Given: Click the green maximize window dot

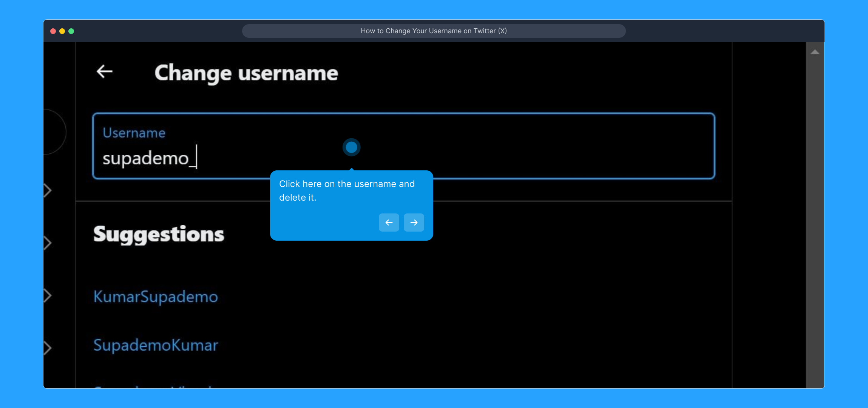Looking at the screenshot, I should pos(71,31).
